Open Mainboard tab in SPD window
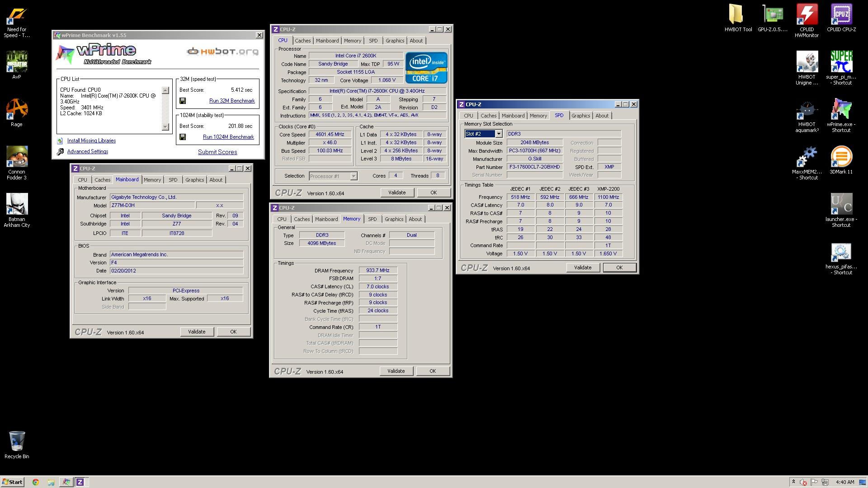The height and width of the screenshot is (488, 868). point(513,116)
